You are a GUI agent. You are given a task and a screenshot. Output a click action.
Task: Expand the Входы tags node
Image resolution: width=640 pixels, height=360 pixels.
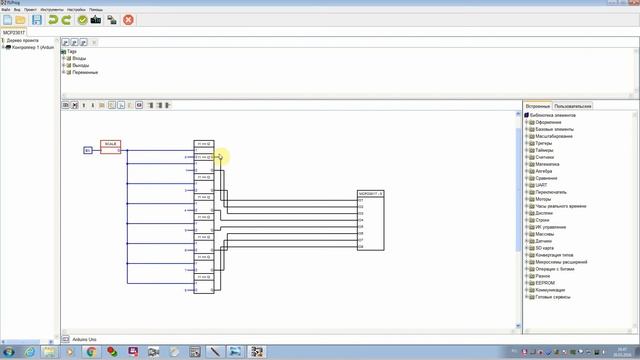click(64, 58)
